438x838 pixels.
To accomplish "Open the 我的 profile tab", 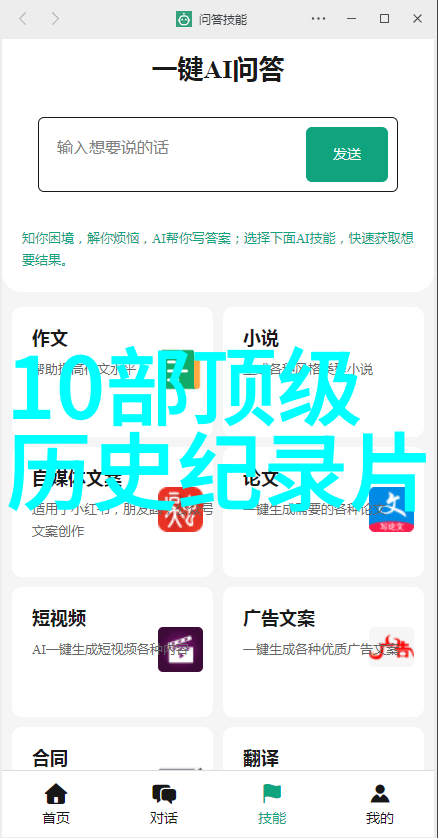I will coord(380,804).
